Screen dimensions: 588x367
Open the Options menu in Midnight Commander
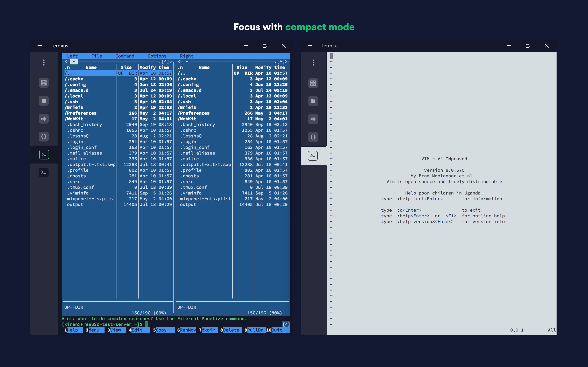pos(157,56)
